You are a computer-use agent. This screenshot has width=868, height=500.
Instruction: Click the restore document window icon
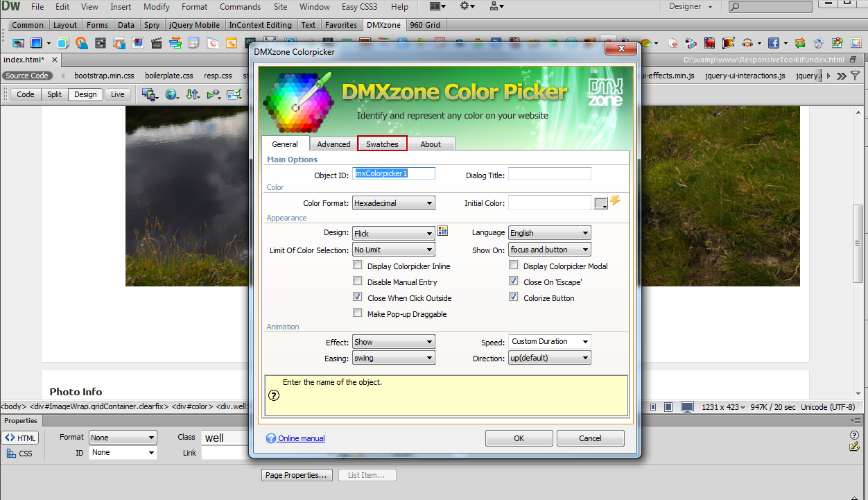853,60
